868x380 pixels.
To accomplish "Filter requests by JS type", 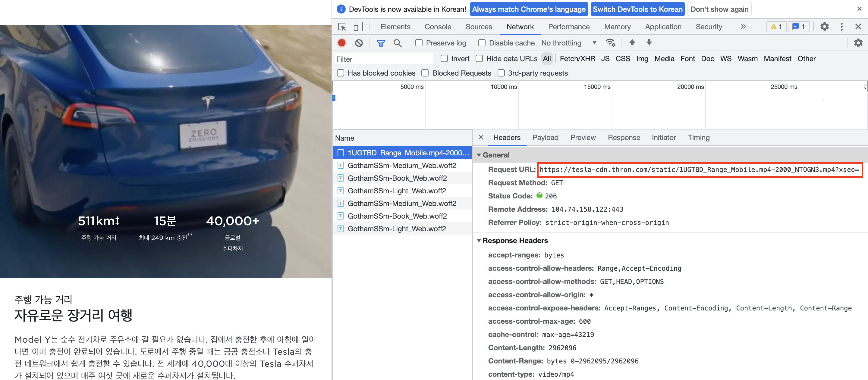I will (605, 58).
